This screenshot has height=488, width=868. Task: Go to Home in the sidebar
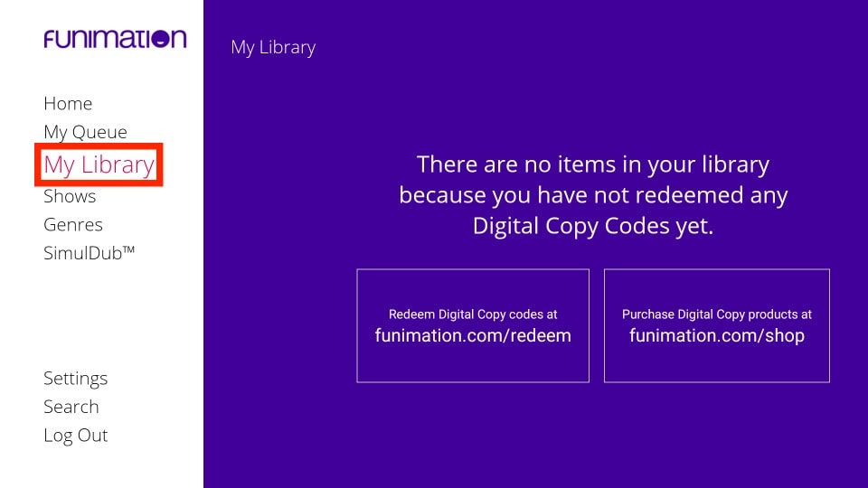[x=68, y=103]
